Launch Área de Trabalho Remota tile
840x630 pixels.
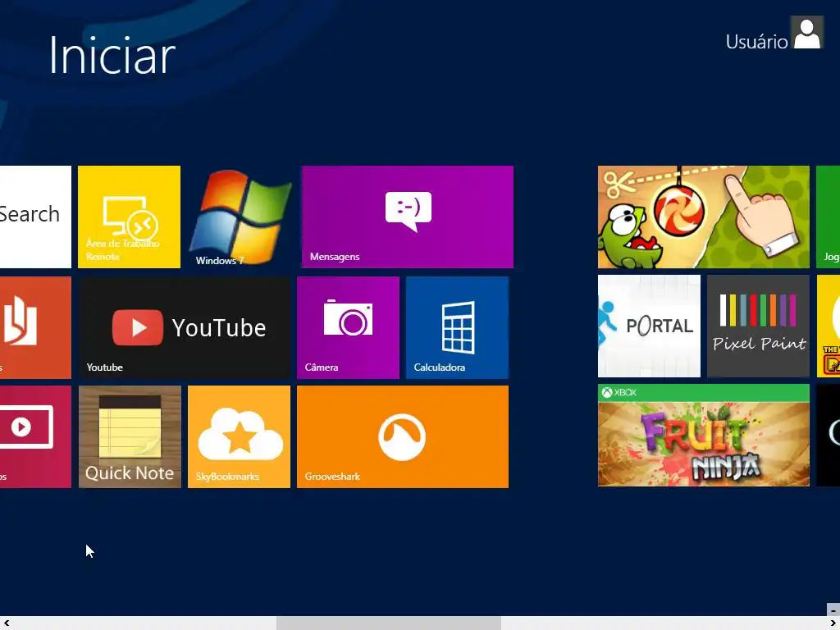click(x=129, y=217)
